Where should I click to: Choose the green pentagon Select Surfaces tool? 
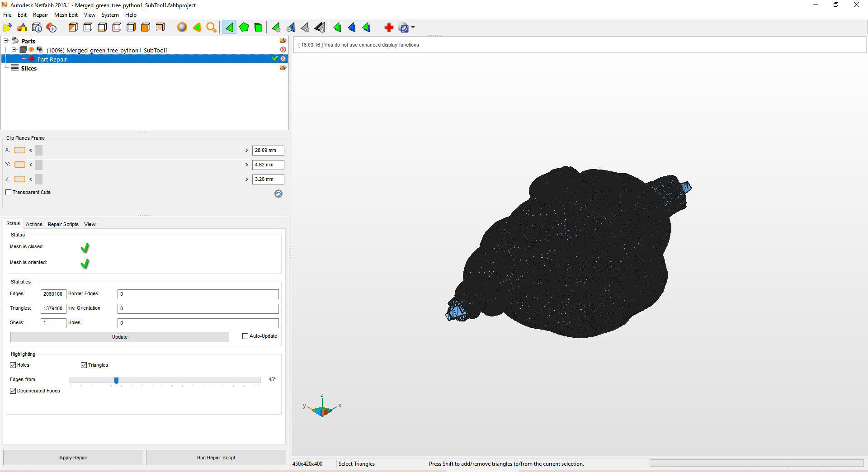244,28
